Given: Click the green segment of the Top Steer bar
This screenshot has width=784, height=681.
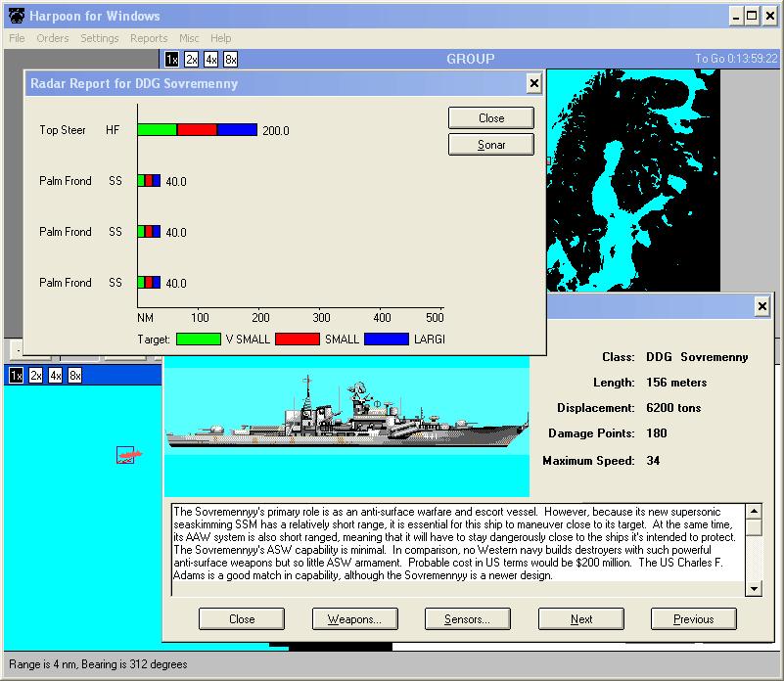Looking at the screenshot, I should 157,130.
